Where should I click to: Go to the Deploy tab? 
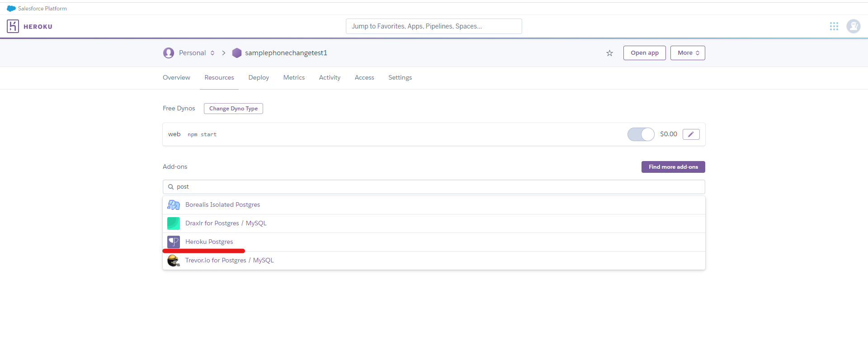259,77
